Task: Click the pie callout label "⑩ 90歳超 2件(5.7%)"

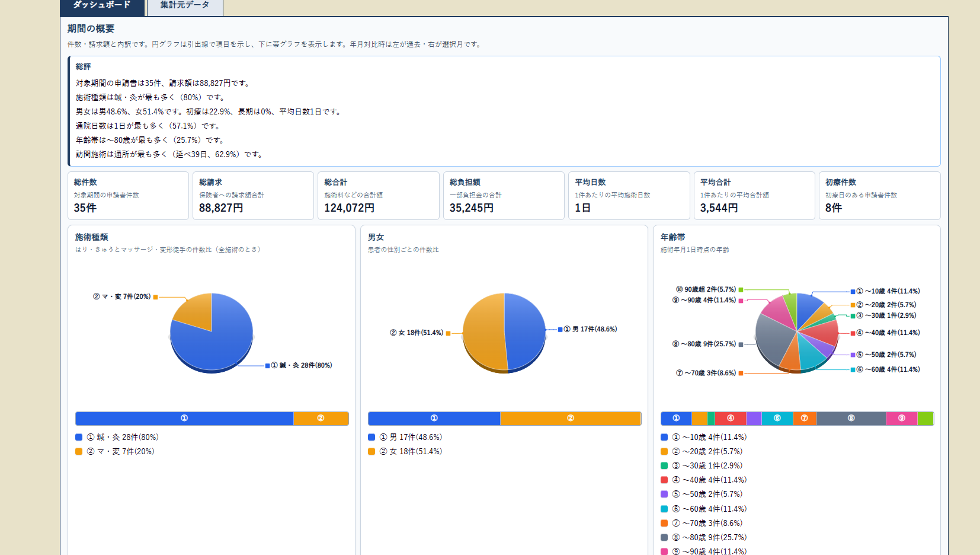Action: (706, 289)
